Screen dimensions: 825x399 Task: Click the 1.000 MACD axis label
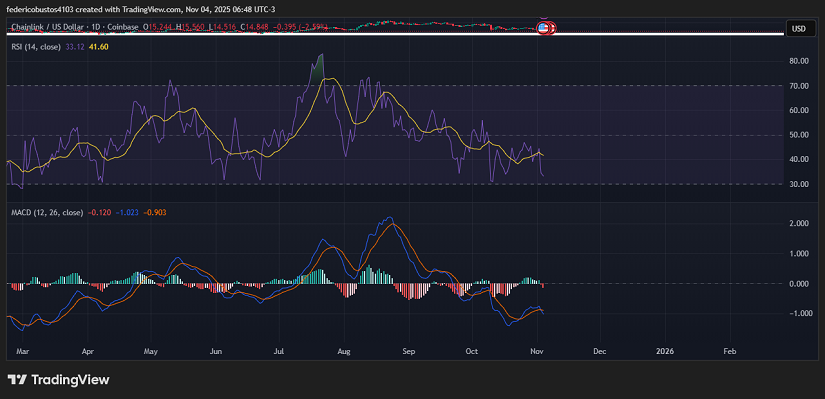click(x=799, y=254)
